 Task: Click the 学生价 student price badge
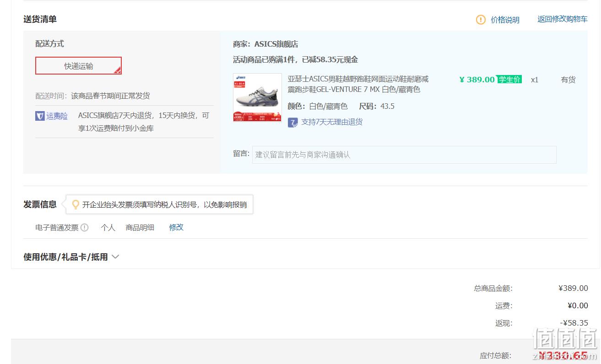click(509, 79)
